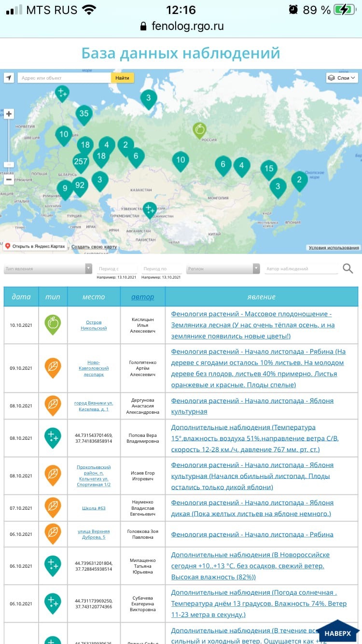Click orange leaf icon for 09.10.2021 row
362x644 pixels.
(53, 368)
